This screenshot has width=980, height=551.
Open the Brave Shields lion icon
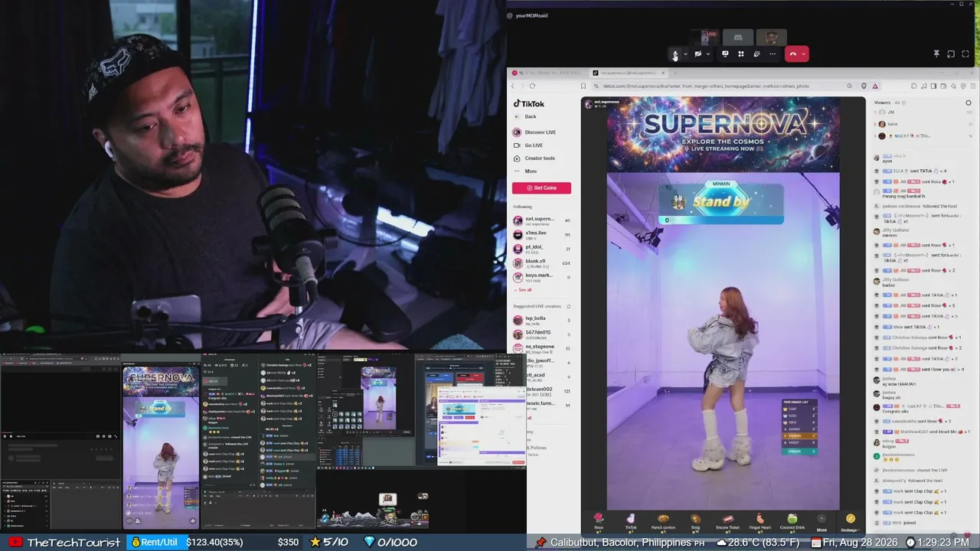864,86
